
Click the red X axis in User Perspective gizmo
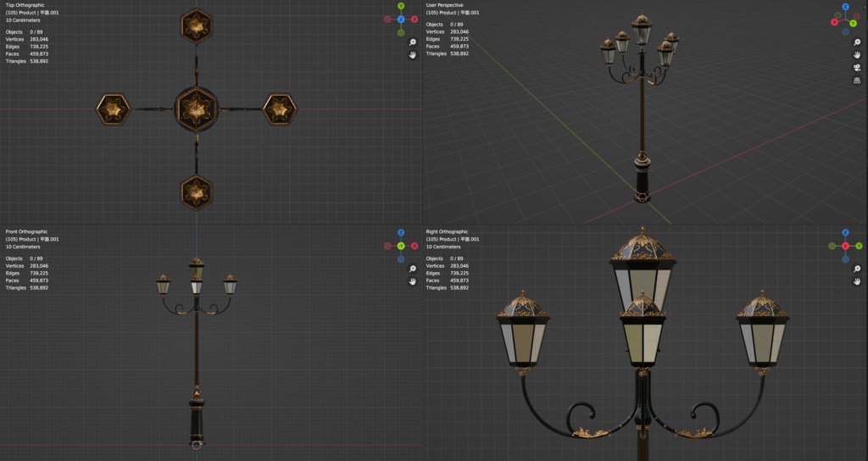point(835,23)
